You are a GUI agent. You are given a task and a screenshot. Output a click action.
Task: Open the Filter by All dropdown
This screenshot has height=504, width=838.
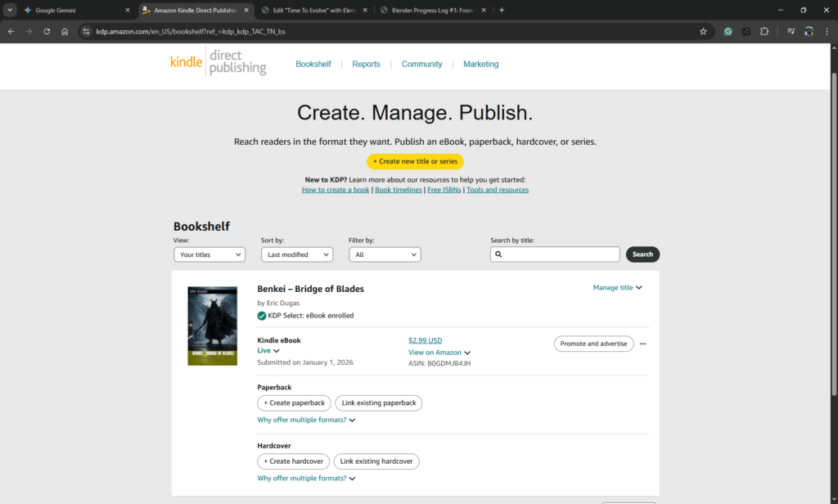point(385,254)
